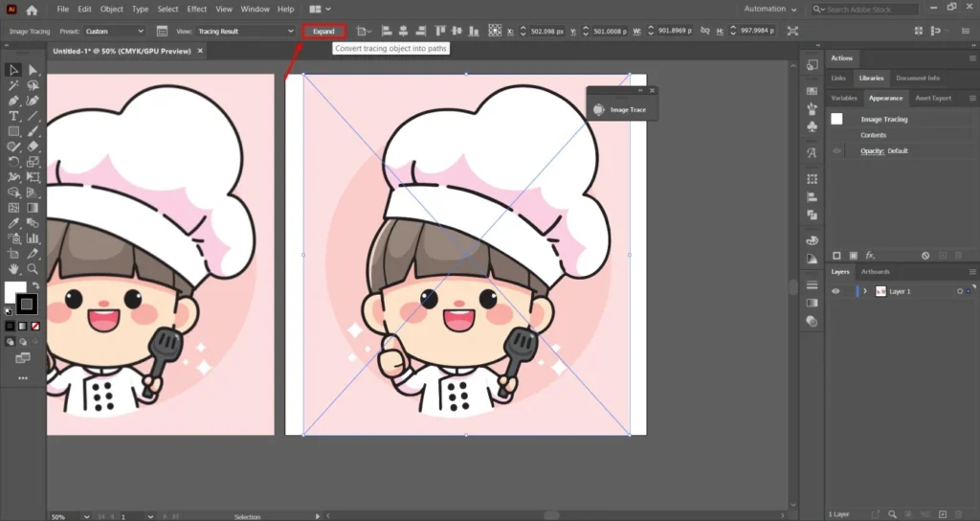Choose the Artboard tool
Image resolution: width=980 pixels, height=521 pixels.
click(13, 254)
